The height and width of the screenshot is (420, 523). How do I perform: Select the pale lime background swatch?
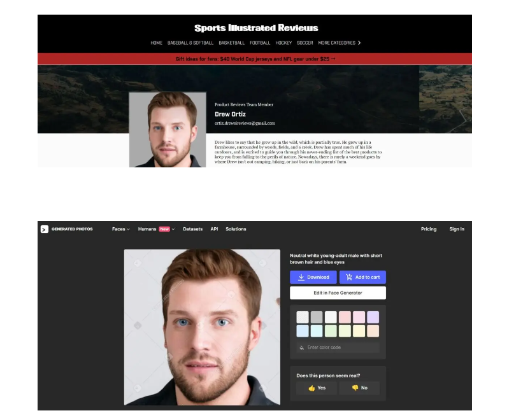pyautogui.click(x=345, y=331)
